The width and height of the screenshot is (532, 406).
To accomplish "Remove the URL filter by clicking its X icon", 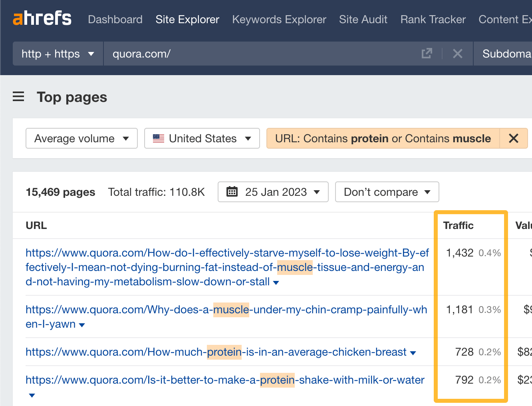I will pyautogui.click(x=514, y=138).
